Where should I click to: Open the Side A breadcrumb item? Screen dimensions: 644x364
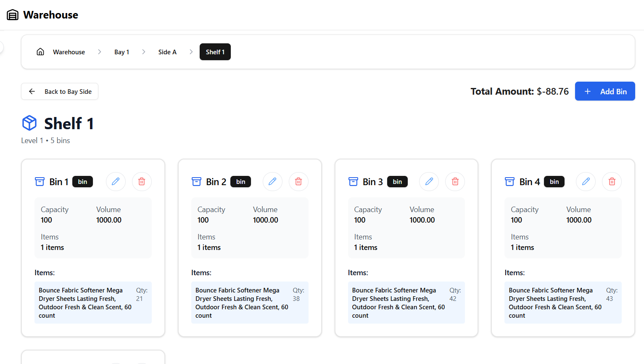(x=167, y=52)
